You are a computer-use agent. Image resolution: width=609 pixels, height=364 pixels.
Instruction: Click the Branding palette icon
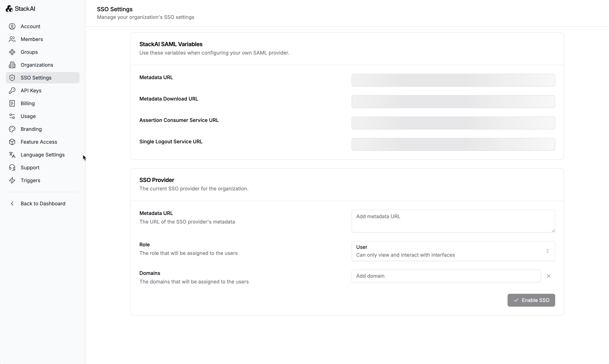pos(12,129)
